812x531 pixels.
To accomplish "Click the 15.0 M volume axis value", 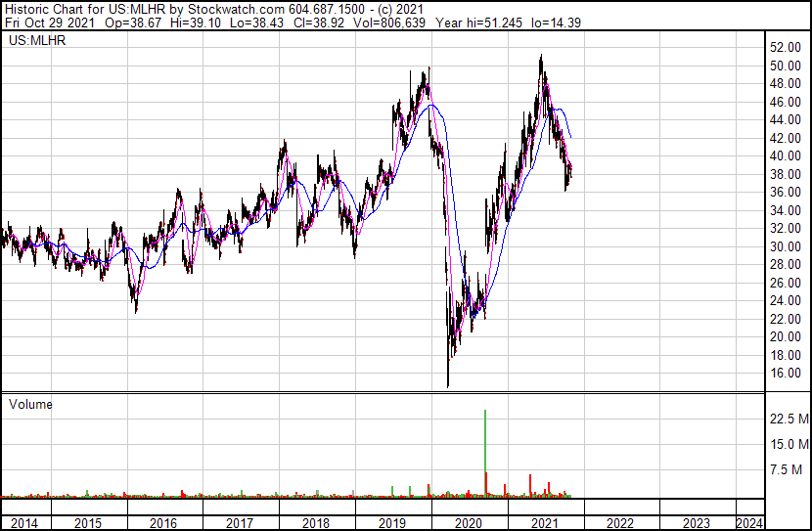I will coord(789,444).
